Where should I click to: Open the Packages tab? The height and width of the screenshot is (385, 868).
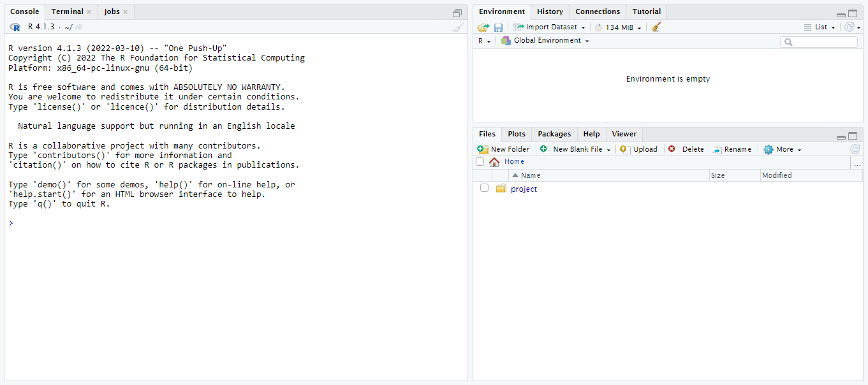(554, 134)
